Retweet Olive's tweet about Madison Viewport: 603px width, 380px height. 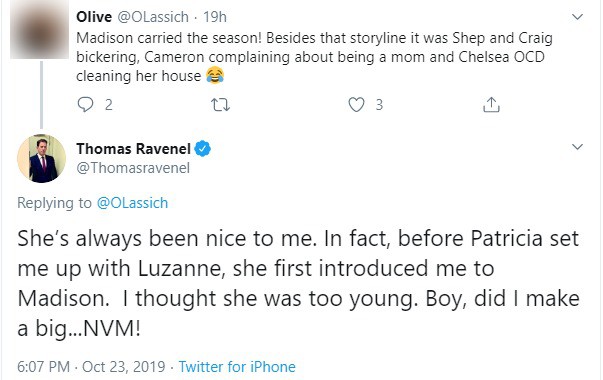[x=220, y=105]
